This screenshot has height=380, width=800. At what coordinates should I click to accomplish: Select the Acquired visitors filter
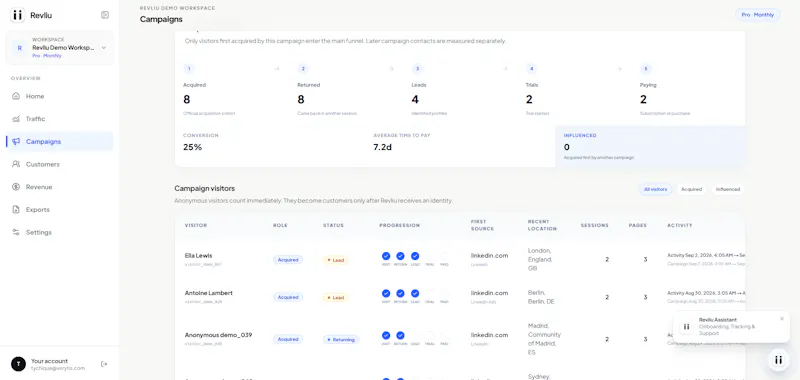[691, 189]
